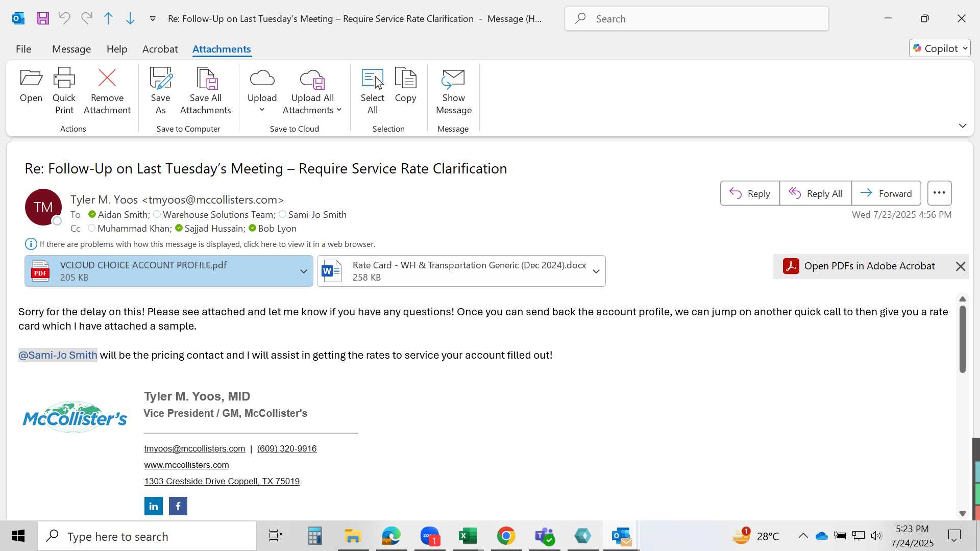Select the Attachments tab
The width and height of the screenshot is (980, 551).
[x=222, y=49]
